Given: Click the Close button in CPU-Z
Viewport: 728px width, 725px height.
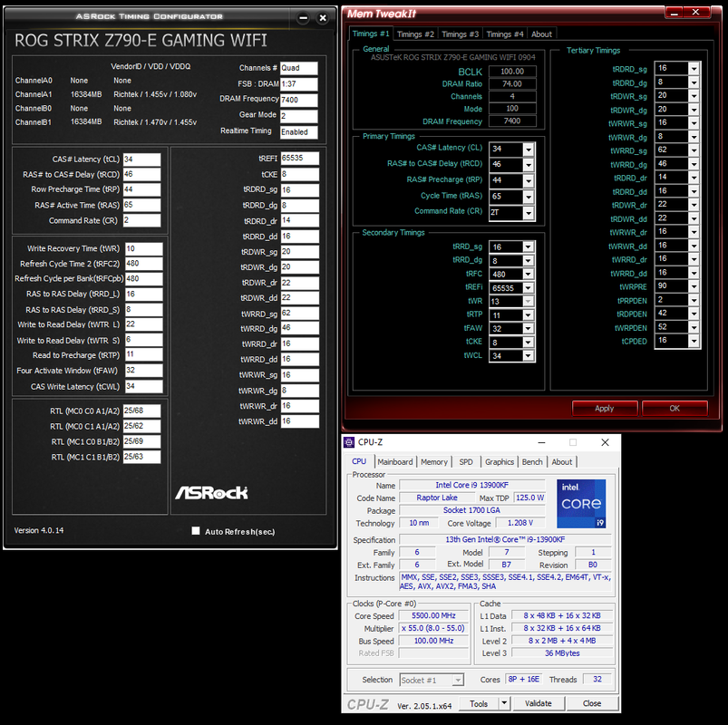Looking at the screenshot, I should click(592, 703).
